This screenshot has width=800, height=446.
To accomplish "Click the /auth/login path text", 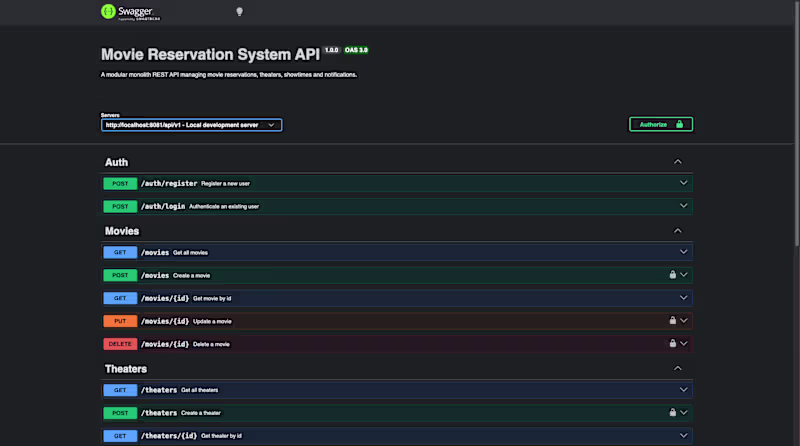I will [163, 206].
